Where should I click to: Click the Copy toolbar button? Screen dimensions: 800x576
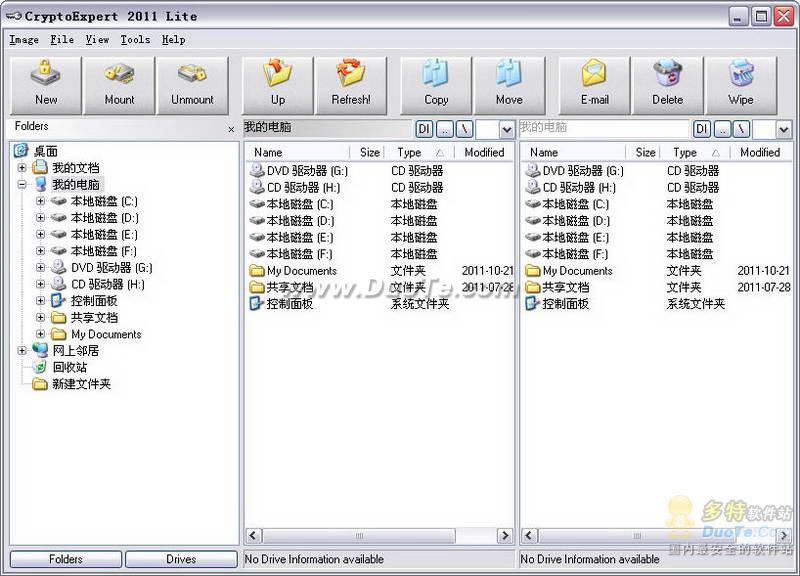click(436, 85)
